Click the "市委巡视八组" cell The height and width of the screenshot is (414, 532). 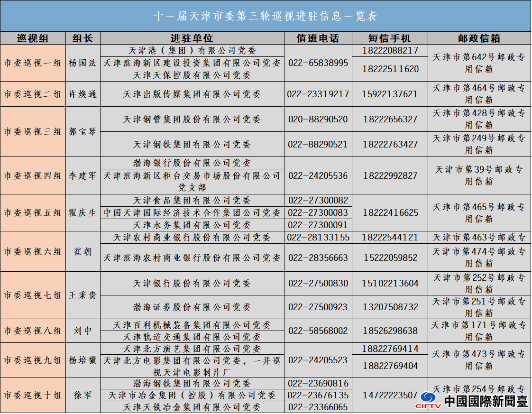(33, 331)
